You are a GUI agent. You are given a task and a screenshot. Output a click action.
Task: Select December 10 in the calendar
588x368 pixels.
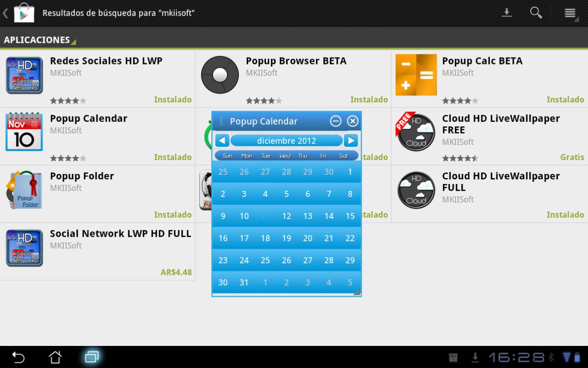[244, 216]
